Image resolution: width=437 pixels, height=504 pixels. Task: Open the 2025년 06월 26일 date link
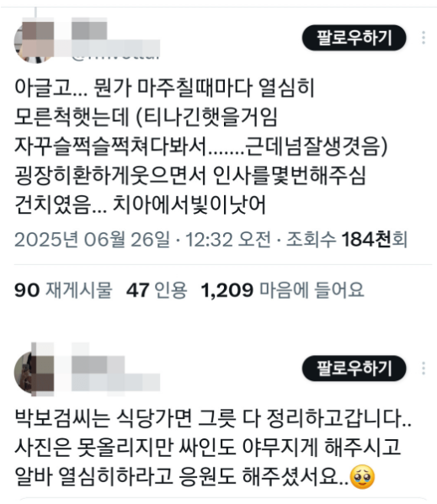(x=93, y=240)
